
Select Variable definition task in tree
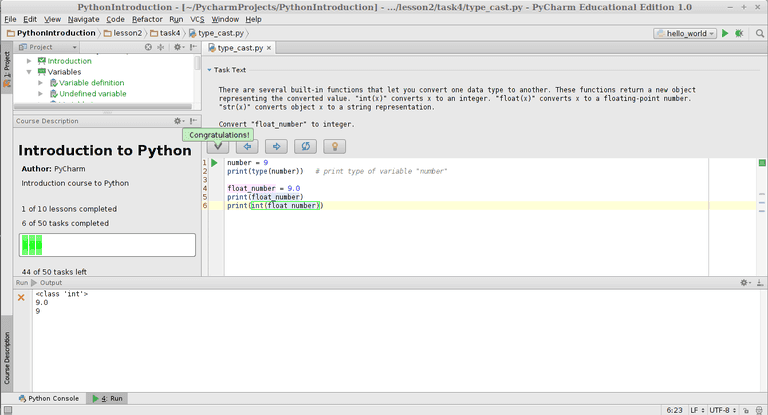point(91,83)
